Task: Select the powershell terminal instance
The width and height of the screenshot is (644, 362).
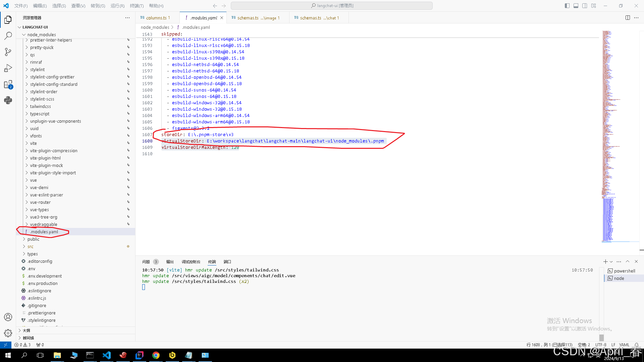Action: pyautogui.click(x=624, y=271)
